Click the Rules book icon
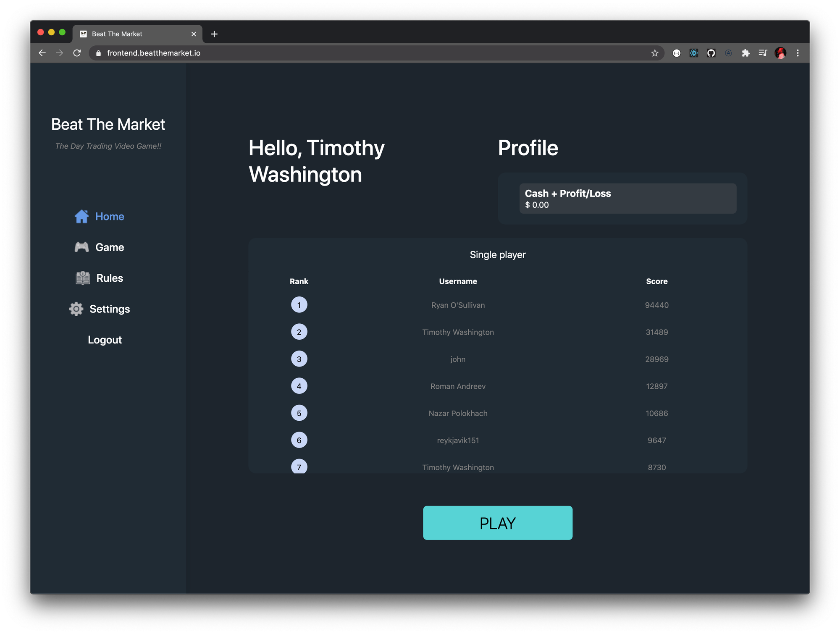The height and width of the screenshot is (634, 840). point(83,278)
